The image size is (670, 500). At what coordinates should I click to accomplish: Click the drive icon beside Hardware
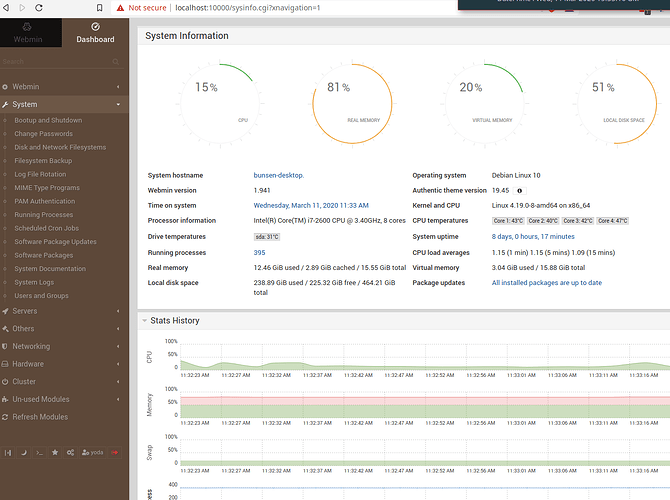[x=5, y=364]
